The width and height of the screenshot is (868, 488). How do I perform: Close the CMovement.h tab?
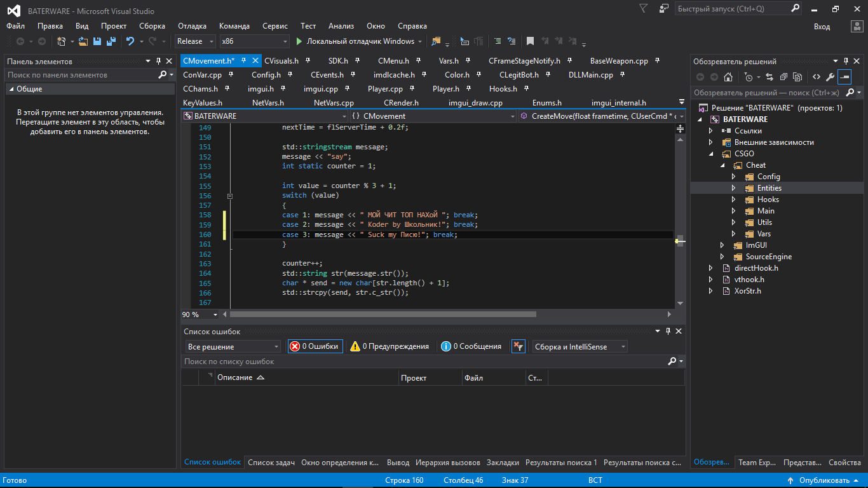(x=255, y=61)
